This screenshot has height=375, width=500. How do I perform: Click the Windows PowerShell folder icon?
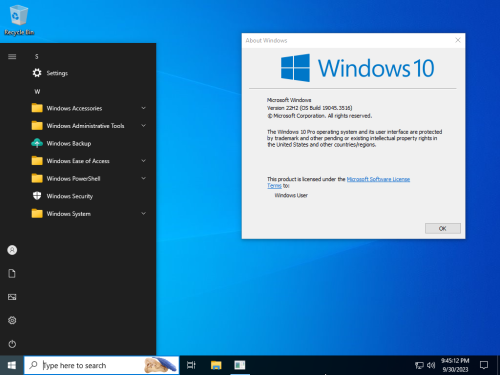pyautogui.click(x=37, y=178)
